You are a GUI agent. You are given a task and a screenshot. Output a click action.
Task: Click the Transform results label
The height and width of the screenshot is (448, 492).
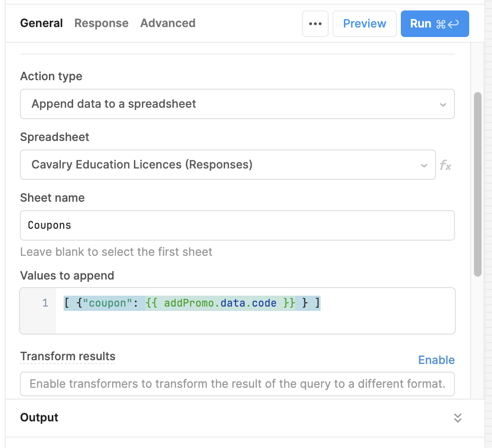point(67,356)
